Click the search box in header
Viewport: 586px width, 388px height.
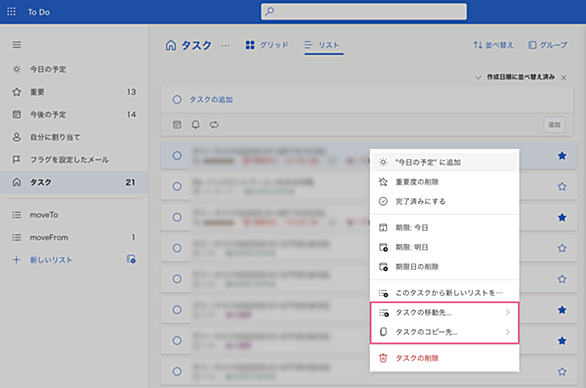[364, 12]
